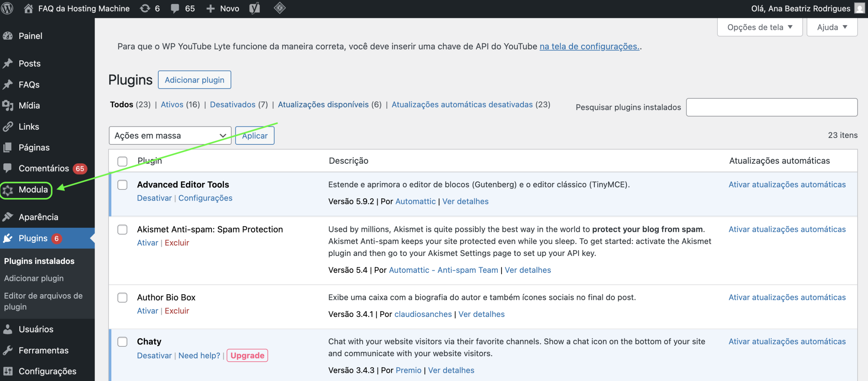Filter by Ativos plugins
The height and width of the screenshot is (381, 868).
(x=172, y=104)
